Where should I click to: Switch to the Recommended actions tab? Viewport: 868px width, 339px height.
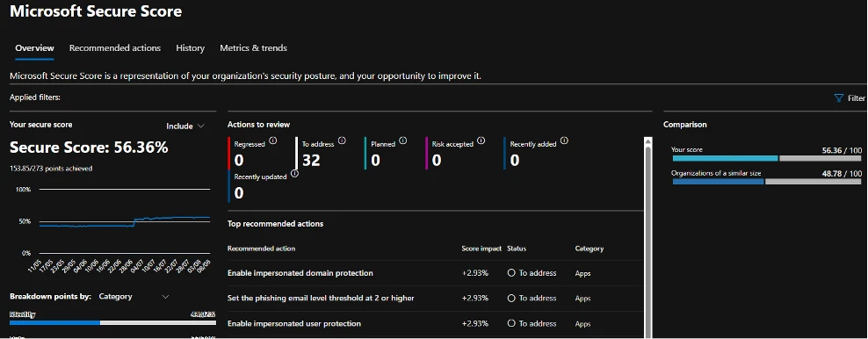tap(114, 48)
